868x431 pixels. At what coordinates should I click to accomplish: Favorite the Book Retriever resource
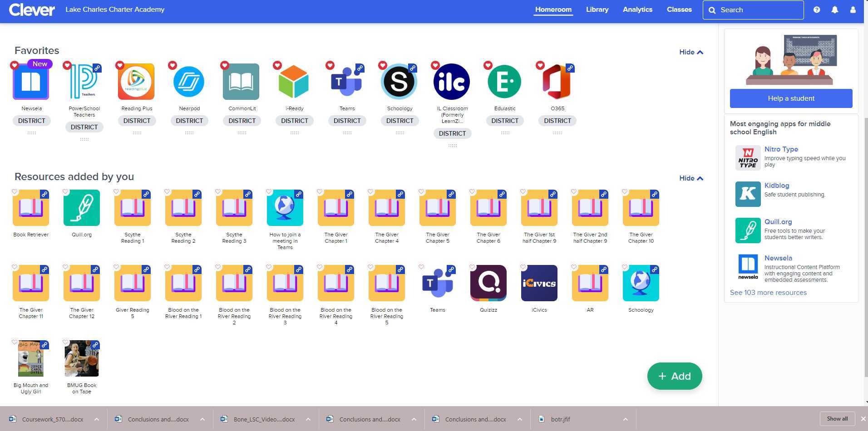pyautogui.click(x=15, y=191)
